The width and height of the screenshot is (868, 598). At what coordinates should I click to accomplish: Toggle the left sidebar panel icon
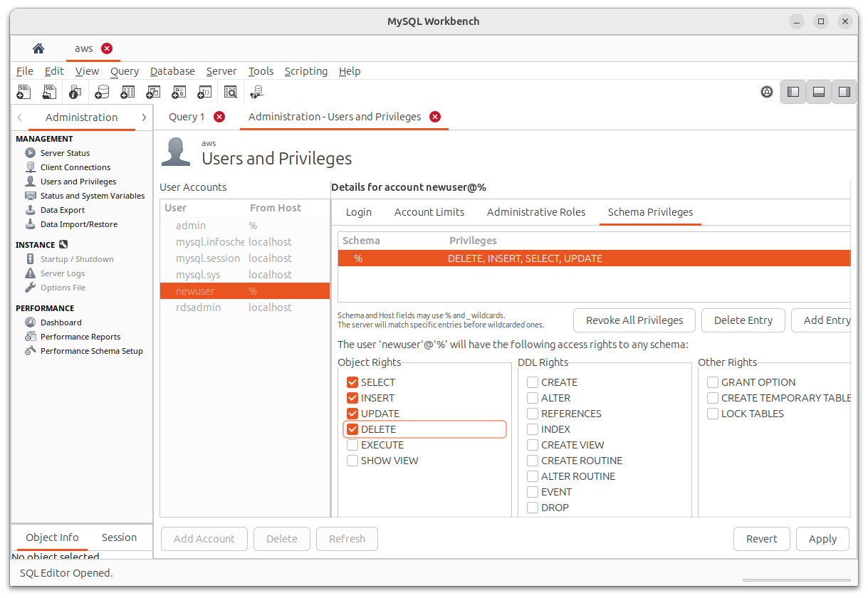pyautogui.click(x=793, y=92)
